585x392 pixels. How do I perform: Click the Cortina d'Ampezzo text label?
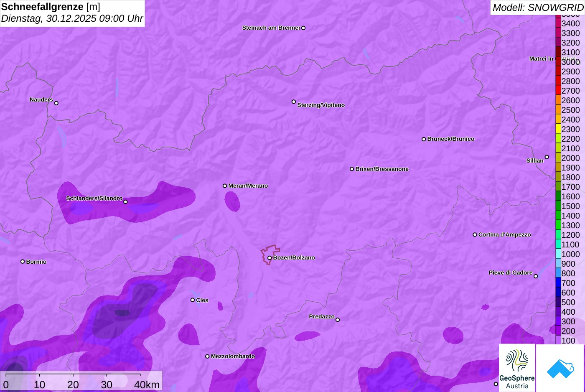click(505, 234)
